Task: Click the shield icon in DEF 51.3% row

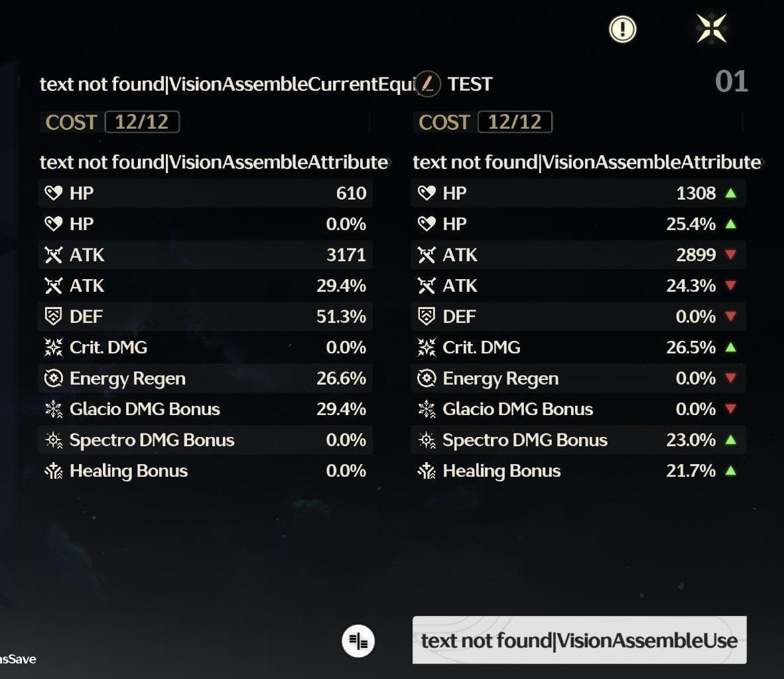Action: pos(54,316)
